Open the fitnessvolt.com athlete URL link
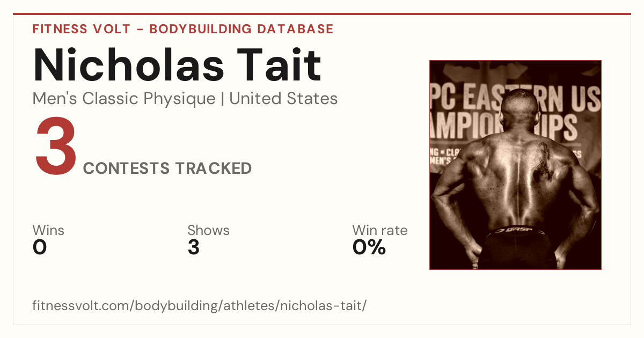Viewport: 644px width, 338px height. (200, 306)
